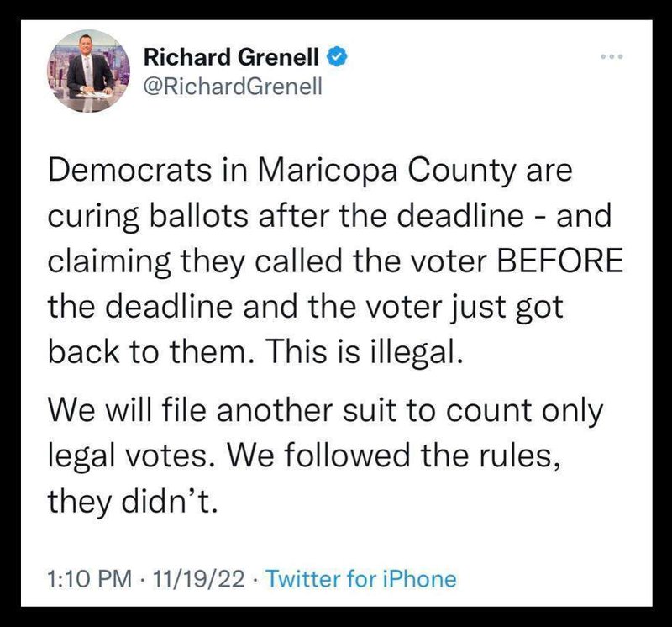672x627 pixels.
Task: Open the three-dot more options menu
Action: [612, 56]
